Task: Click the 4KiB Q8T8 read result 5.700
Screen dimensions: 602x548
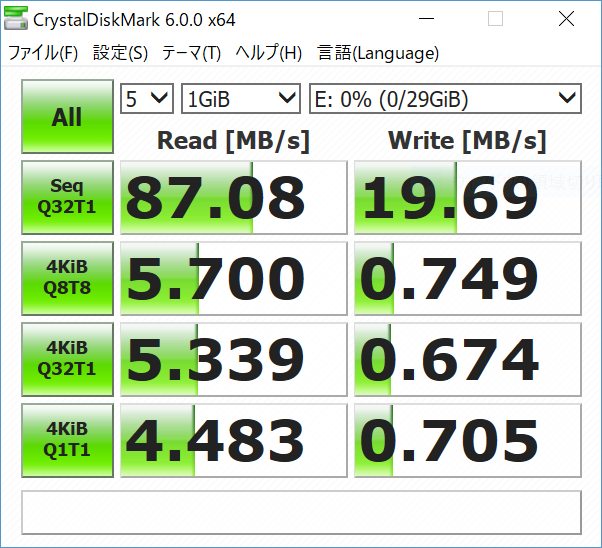Action: coord(233,278)
